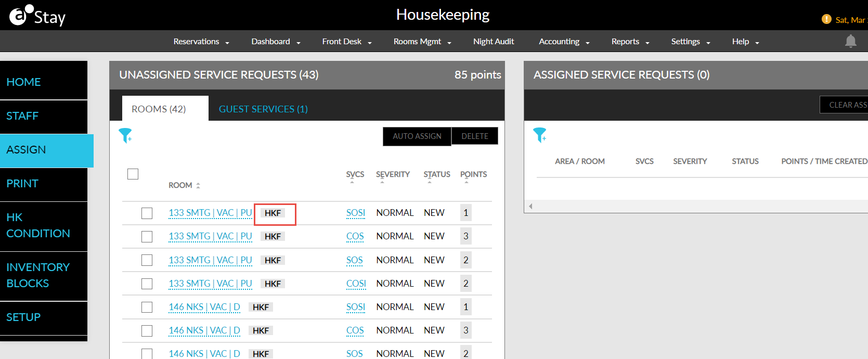Expand the Settings menu
Viewport: 868px width, 359px height.
coord(691,42)
